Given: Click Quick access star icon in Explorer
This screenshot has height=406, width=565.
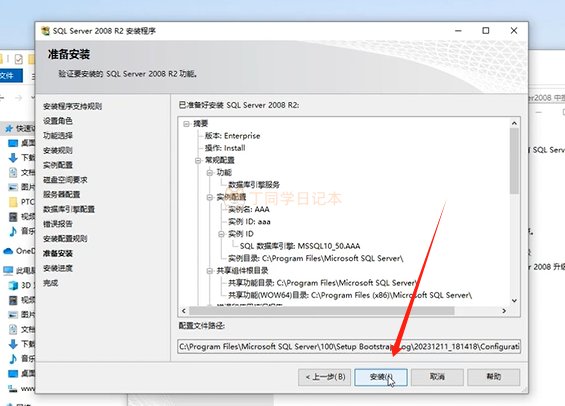Looking at the screenshot, I should coord(9,129).
